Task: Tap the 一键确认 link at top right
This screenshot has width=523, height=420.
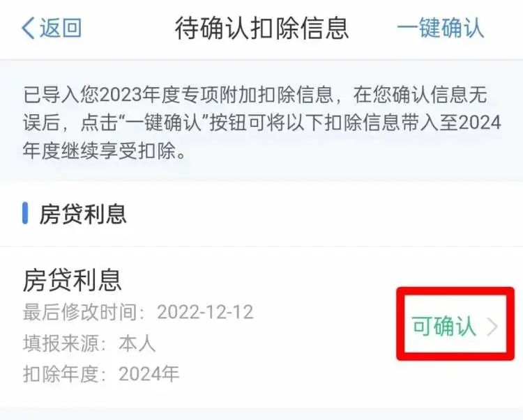Action: coord(440,28)
